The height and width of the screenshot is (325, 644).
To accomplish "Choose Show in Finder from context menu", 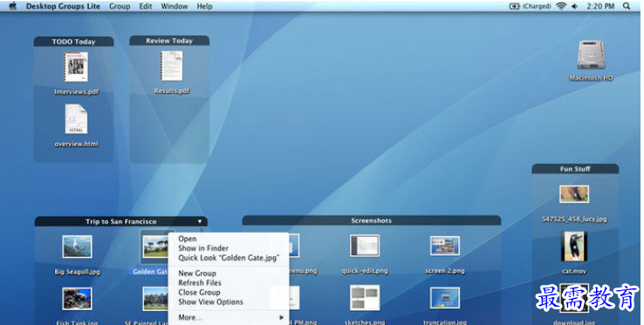I will click(x=230, y=248).
